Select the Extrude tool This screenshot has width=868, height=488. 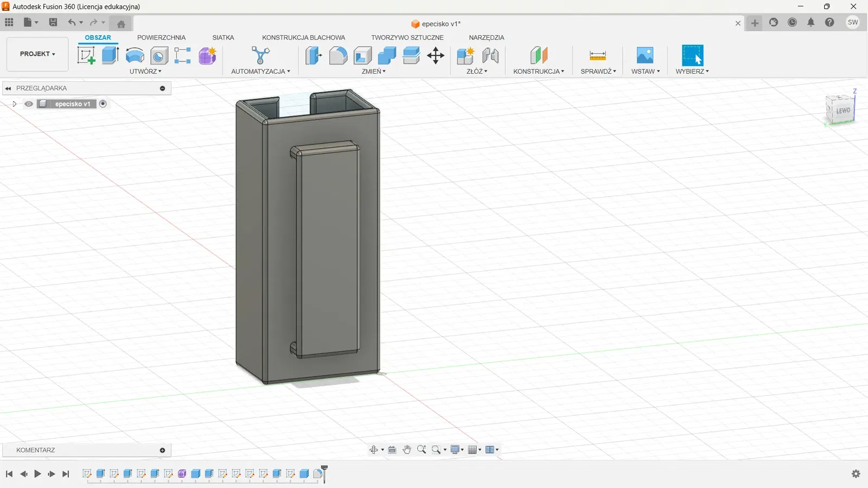pyautogui.click(x=110, y=55)
